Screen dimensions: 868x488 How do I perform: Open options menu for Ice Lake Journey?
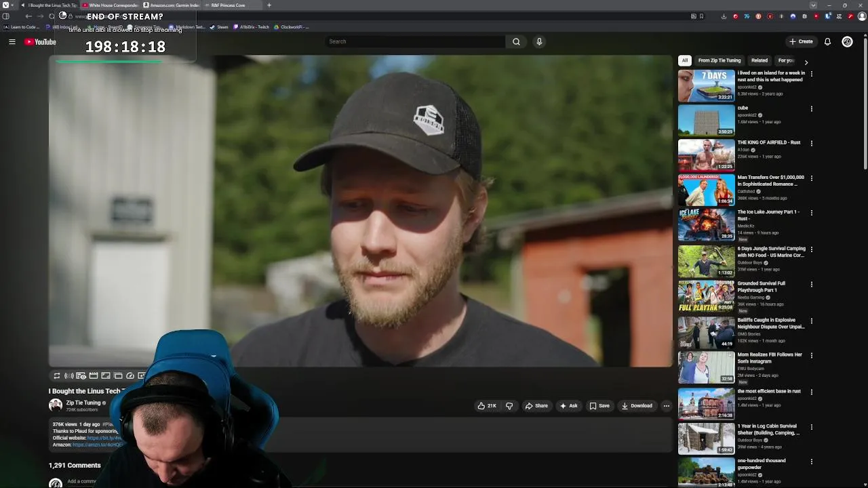[x=812, y=213]
